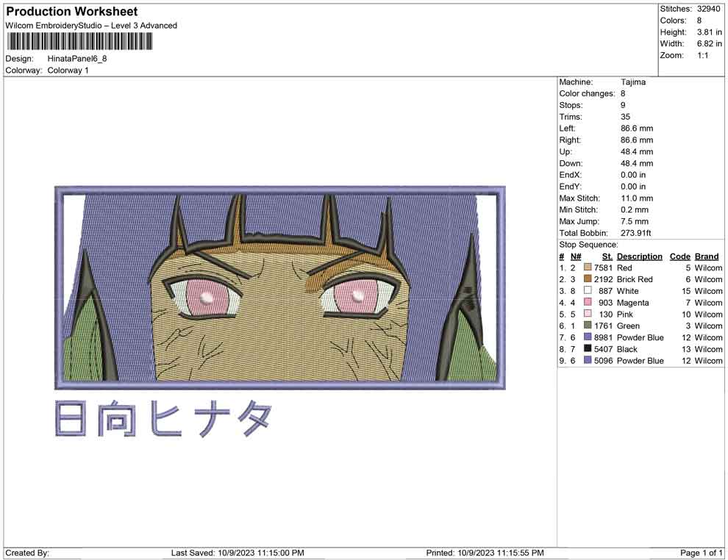Screen dimensions: 728x560
Task: Click the 'Stop Sequence:' heading
Action: coord(589,245)
